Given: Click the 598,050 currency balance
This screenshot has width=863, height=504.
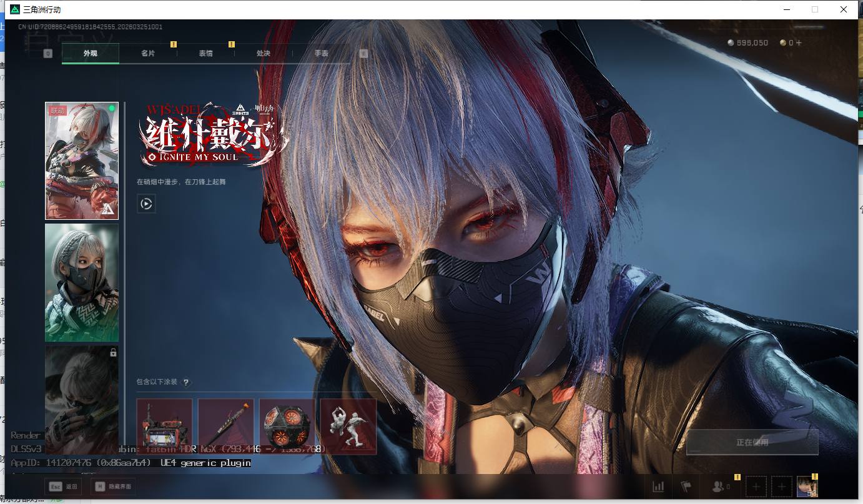Looking at the screenshot, I should coord(748,43).
